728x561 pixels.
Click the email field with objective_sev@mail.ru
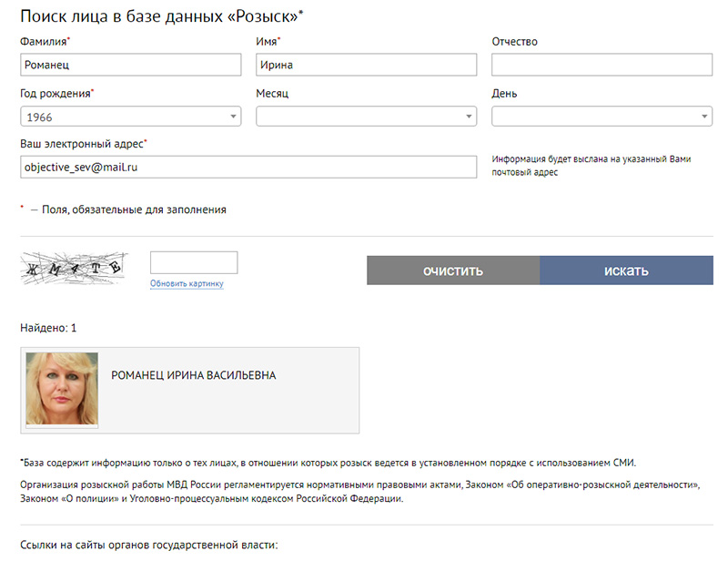click(248, 167)
